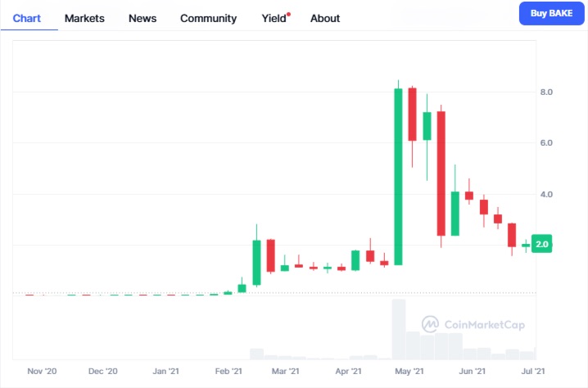Open the Yield tab

(275, 18)
